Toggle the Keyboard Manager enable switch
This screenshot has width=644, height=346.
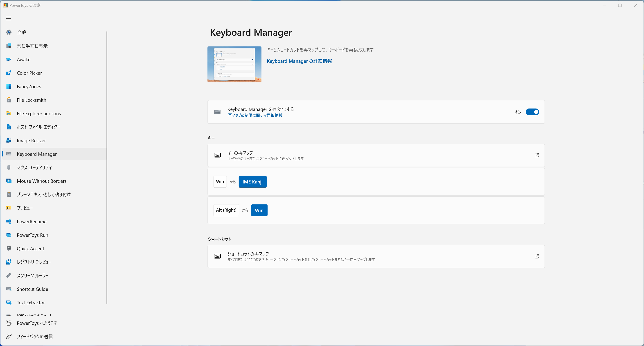532,112
